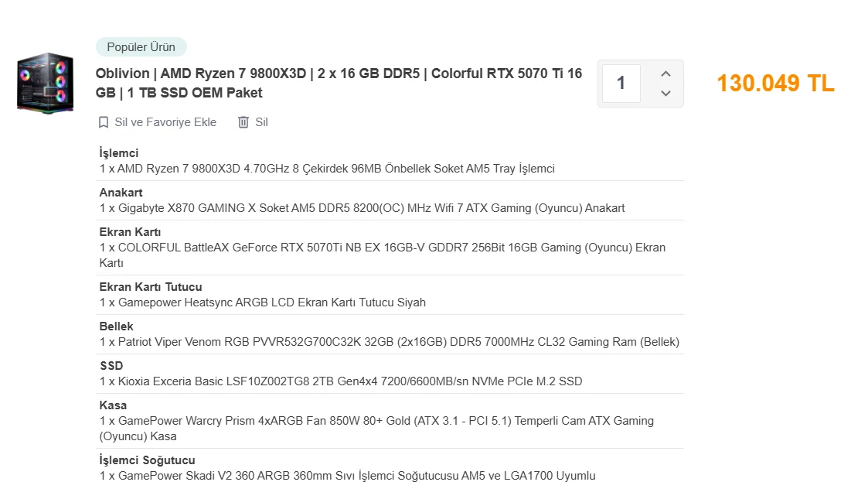
Task: Click the quantity input field showing 1
Action: point(621,83)
